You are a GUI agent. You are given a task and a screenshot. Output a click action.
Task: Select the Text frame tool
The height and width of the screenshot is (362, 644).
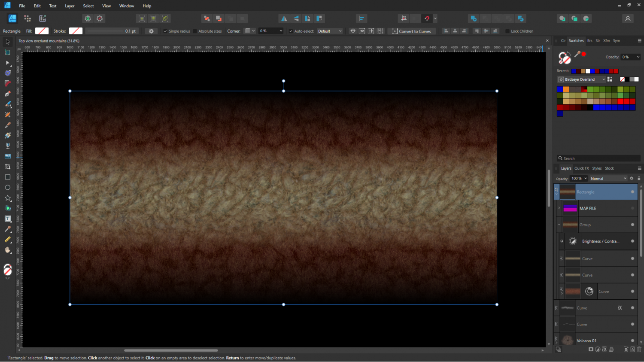coord(7,219)
